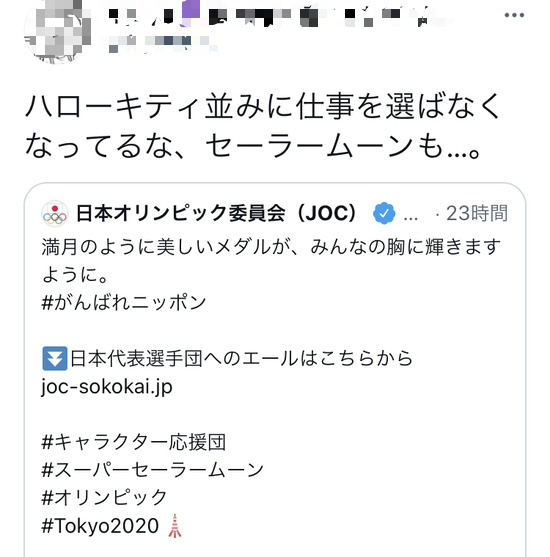Image resolution: width=550 pixels, height=557 pixels.
Task: Click the truncated handle ellipsis beside badge
Action: point(411,217)
